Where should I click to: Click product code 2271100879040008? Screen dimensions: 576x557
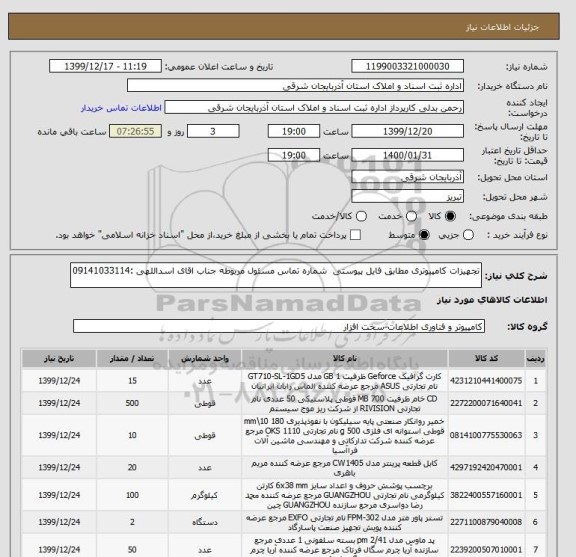click(x=486, y=522)
